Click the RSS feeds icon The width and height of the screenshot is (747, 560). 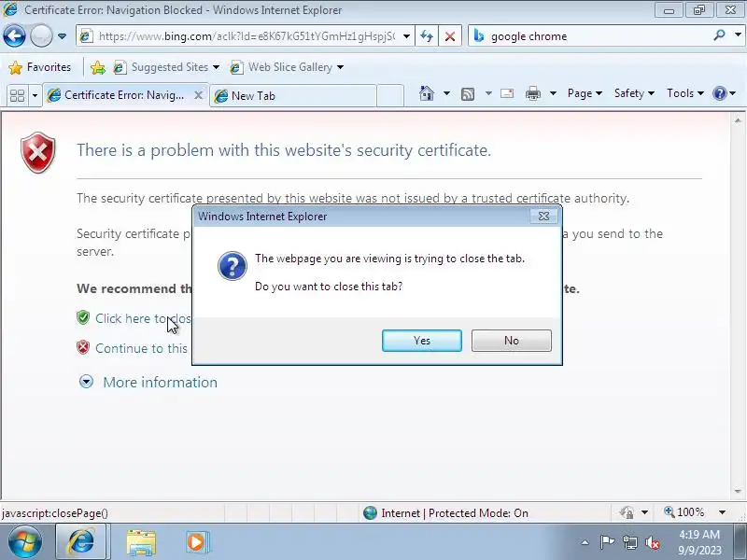[x=468, y=94]
